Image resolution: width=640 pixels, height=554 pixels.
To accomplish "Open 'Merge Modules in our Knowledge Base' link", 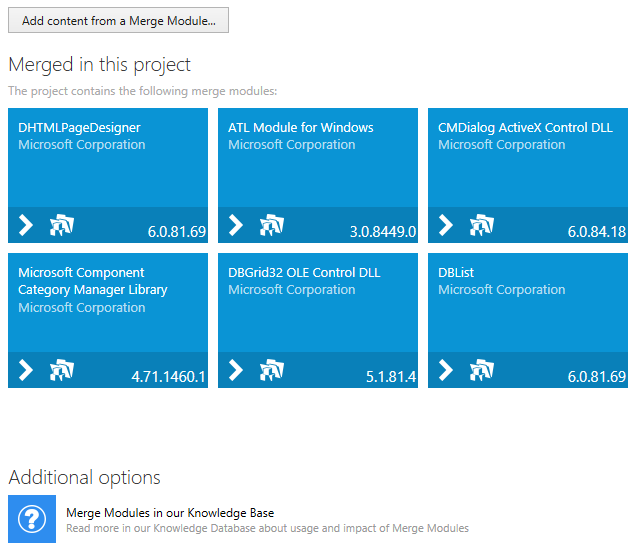I will (170, 512).
